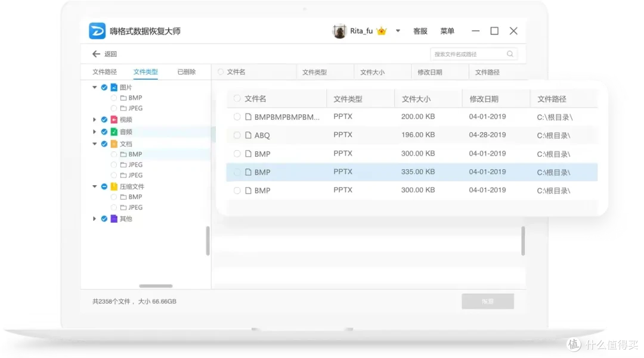Image resolution: width=644 pixels, height=358 pixels.
Task: Collapse the 图片 tree node
Action: pyautogui.click(x=94, y=87)
